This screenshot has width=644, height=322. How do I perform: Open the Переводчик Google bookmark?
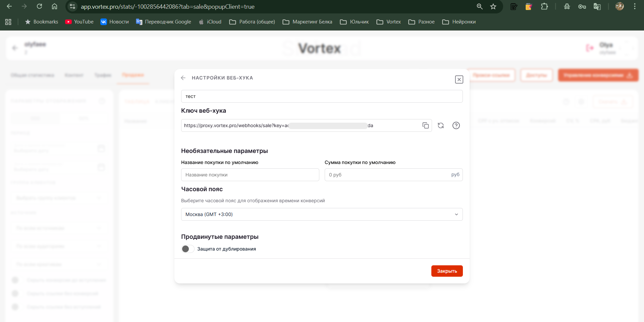[x=164, y=22]
